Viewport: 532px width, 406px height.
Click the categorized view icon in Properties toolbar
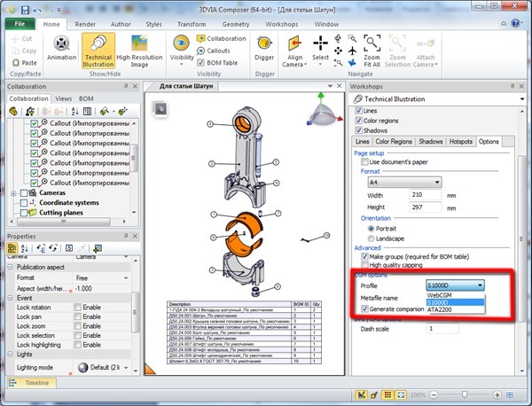pyautogui.click(x=12, y=248)
